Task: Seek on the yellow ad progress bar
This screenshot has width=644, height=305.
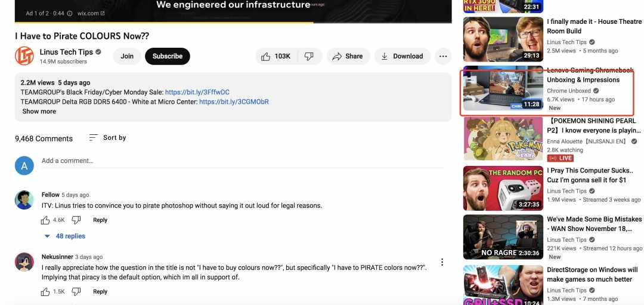Action: (x=233, y=22)
